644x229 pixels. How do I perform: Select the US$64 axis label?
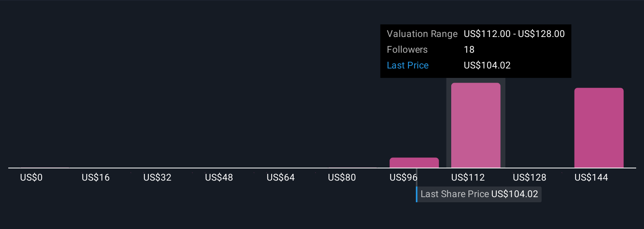pyautogui.click(x=280, y=177)
